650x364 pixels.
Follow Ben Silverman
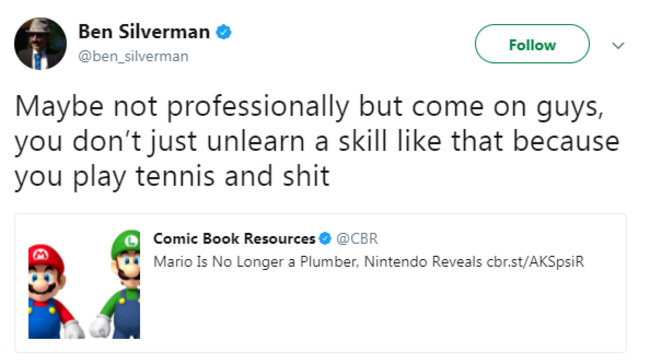tap(532, 44)
